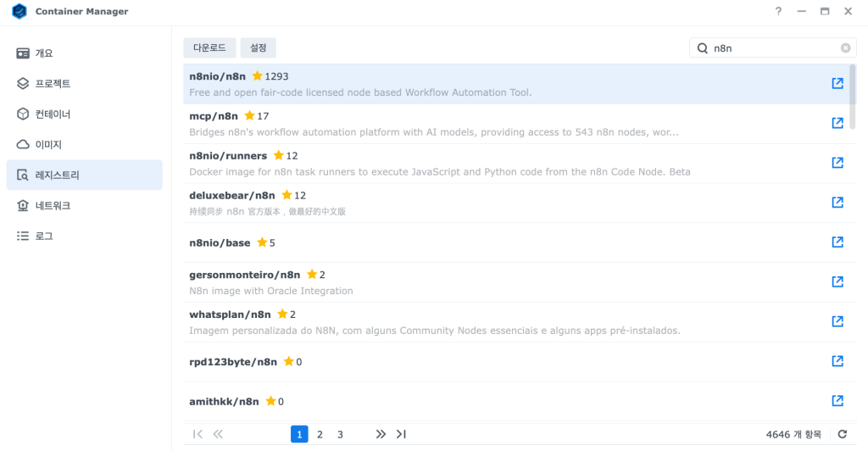Go to page 3
868x451 pixels.
tap(340, 434)
